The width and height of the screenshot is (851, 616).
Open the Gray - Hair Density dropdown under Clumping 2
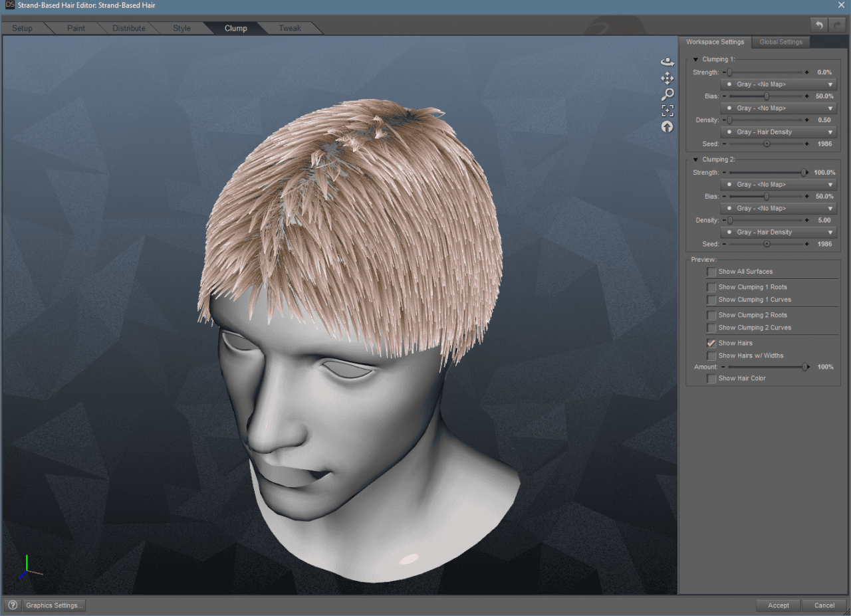pyautogui.click(x=778, y=231)
